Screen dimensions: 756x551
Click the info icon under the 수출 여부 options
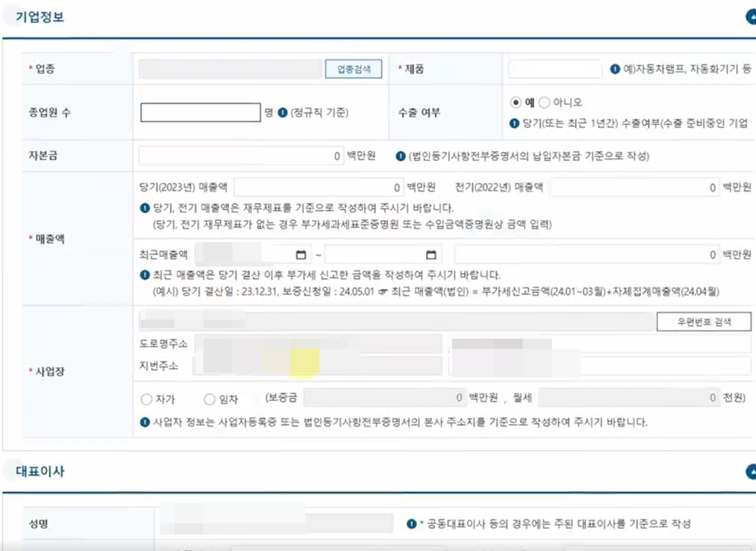pos(514,124)
